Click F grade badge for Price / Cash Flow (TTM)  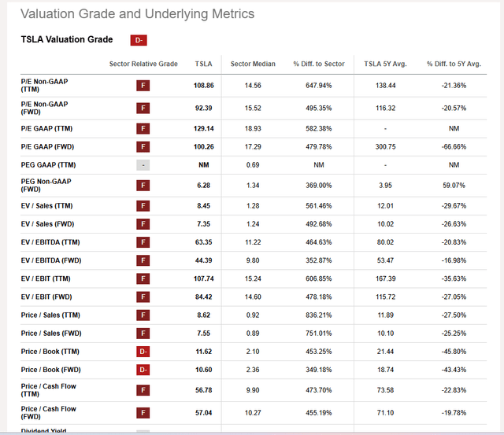[x=143, y=390]
